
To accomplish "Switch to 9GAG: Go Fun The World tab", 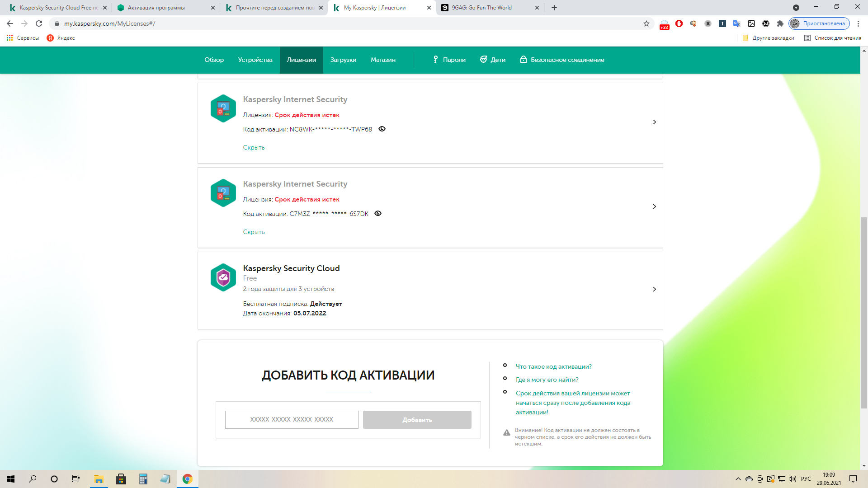I will click(x=491, y=8).
